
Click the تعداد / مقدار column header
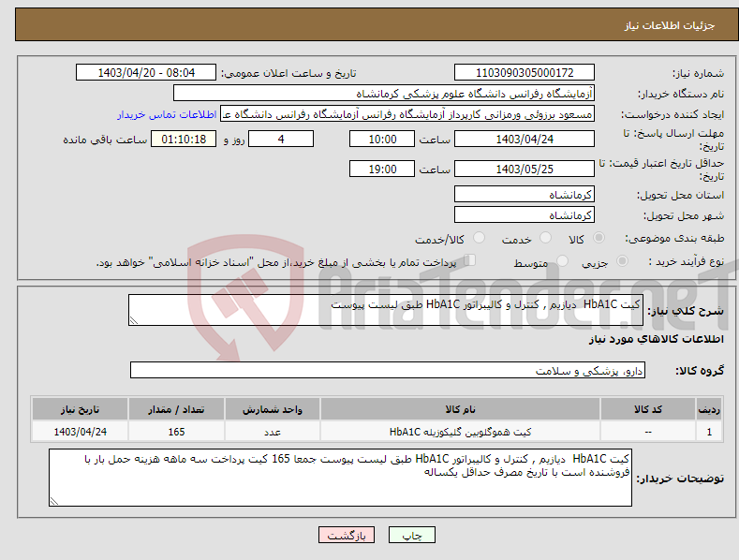pos(176,409)
